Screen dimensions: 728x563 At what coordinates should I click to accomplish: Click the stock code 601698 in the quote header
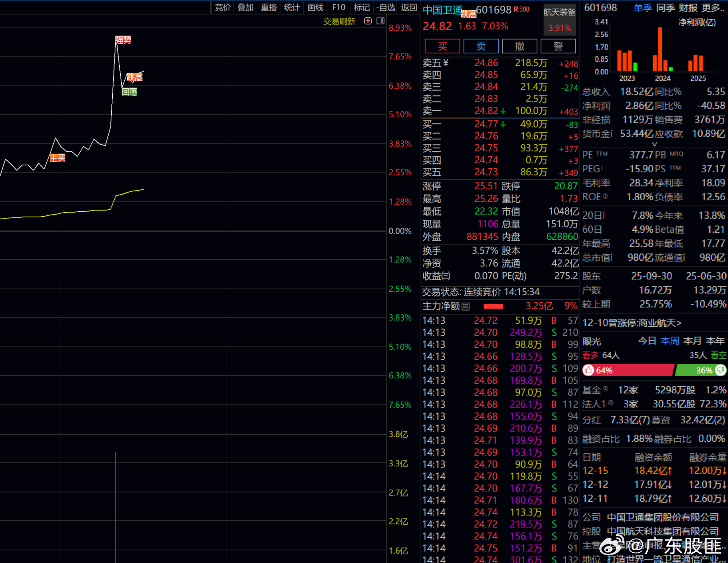point(494,10)
